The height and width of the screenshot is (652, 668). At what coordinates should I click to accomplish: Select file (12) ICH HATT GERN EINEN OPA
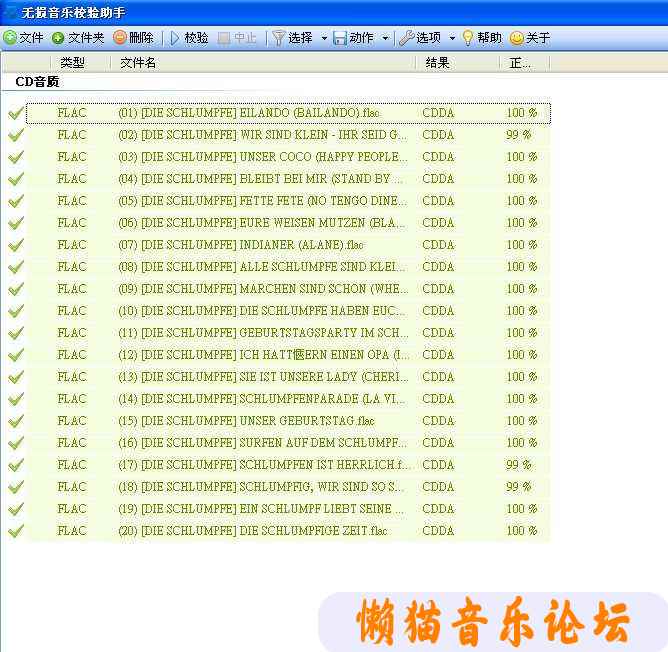(x=264, y=355)
